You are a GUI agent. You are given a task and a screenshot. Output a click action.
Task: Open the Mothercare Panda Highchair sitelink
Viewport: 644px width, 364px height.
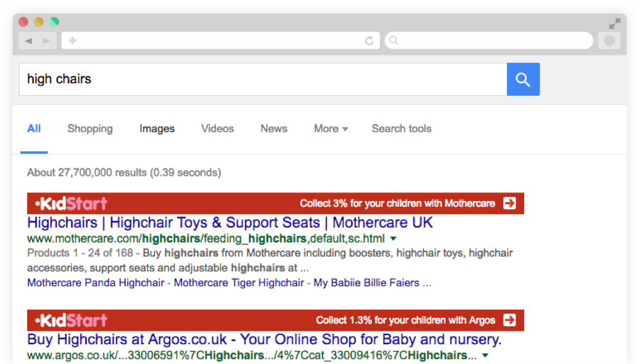click(96, 283)
